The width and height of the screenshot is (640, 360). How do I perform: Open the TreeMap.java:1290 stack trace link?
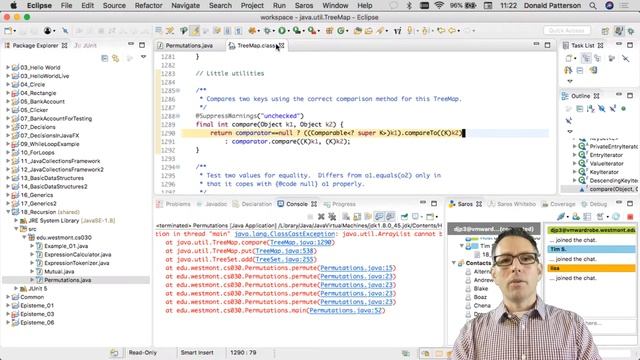pos(301,242)
